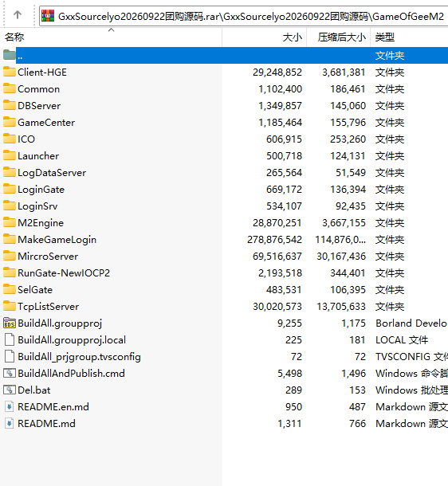
Task: Go up one folder level arrow
Action: [x=18, y=14]
